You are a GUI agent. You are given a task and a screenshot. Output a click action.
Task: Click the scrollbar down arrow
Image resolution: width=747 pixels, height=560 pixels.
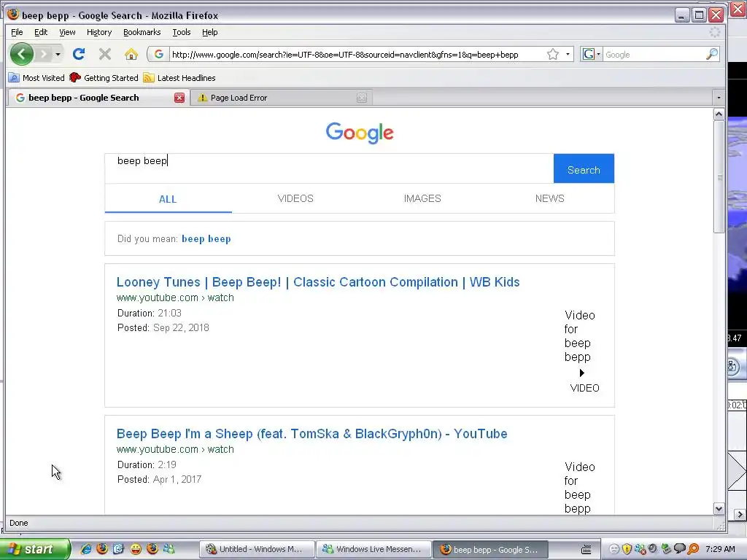(x=719, y=508)
